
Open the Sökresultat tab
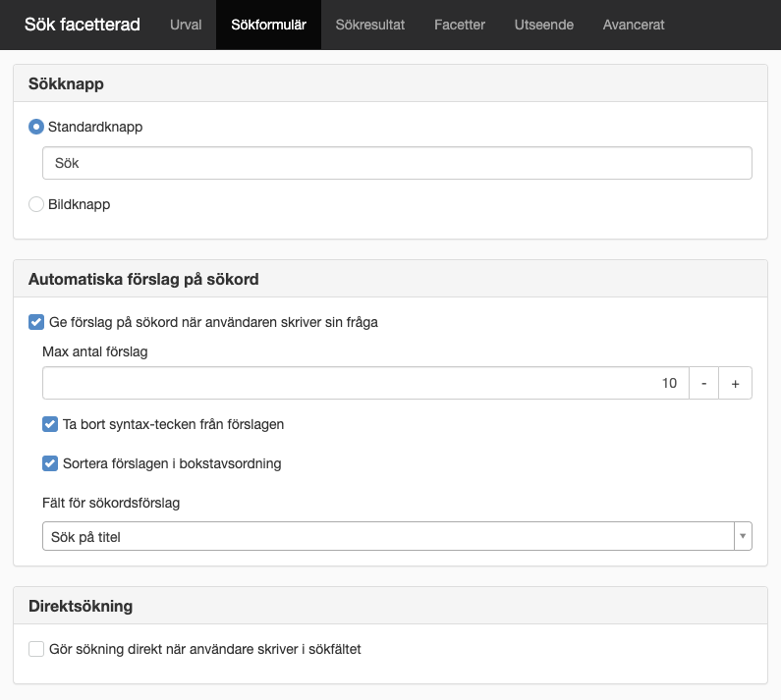coord(369,25)
